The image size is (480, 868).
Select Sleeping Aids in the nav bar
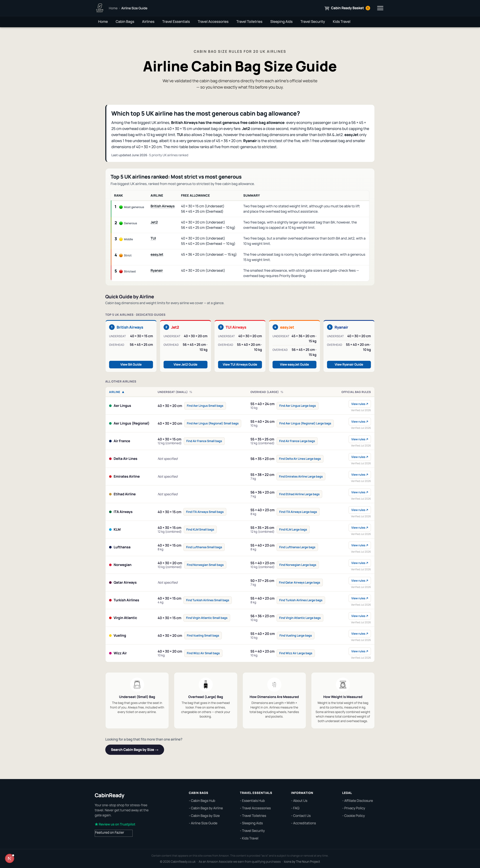(281, 22)
